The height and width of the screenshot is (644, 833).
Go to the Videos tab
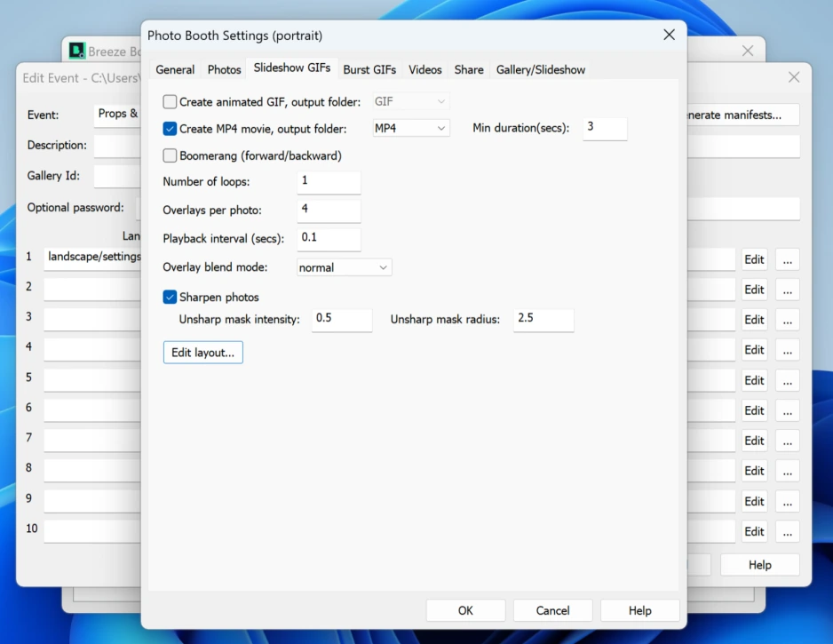425,69
